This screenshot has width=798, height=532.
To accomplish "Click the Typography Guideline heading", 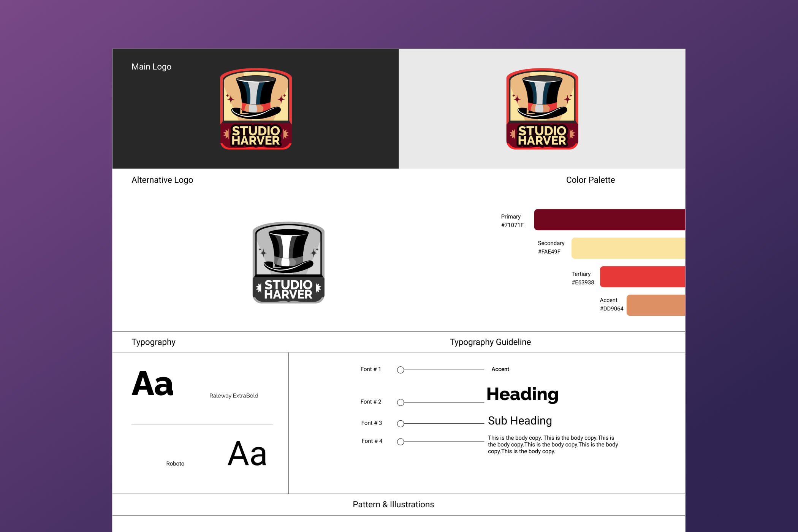I will pos(490,342).
